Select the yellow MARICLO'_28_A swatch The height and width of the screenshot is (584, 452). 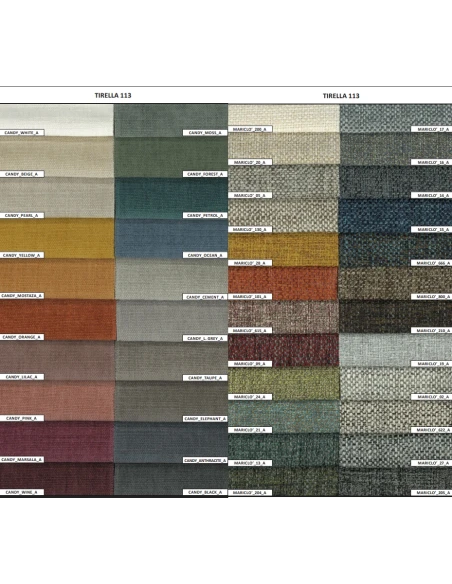(x=283, y=250)
